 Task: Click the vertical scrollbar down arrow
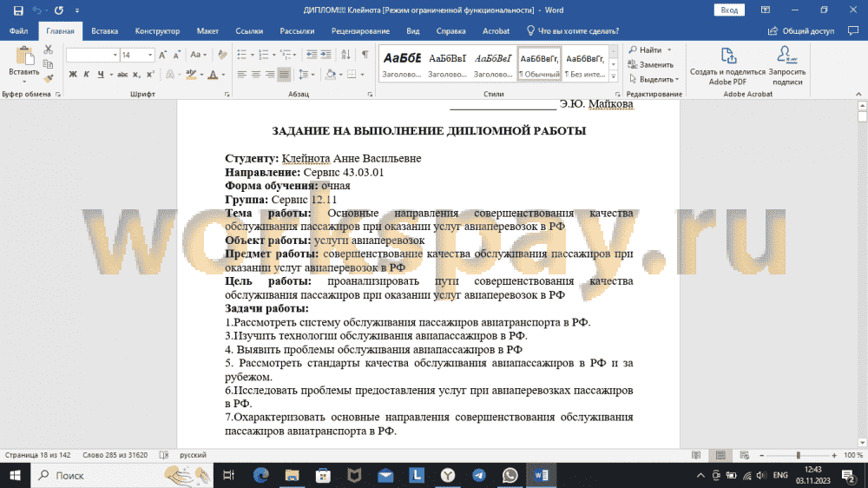tap(862, 443)
